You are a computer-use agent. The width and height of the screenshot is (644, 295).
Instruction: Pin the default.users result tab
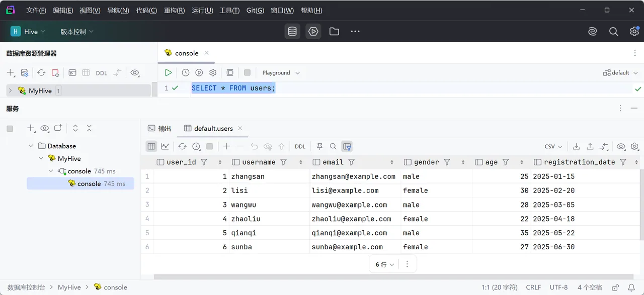click(319, 146)
